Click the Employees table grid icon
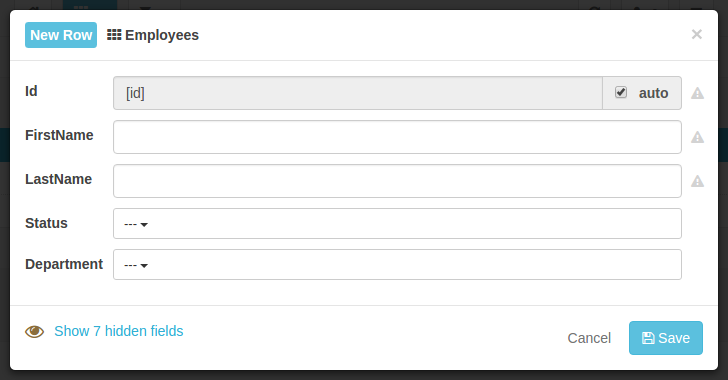 114,35
